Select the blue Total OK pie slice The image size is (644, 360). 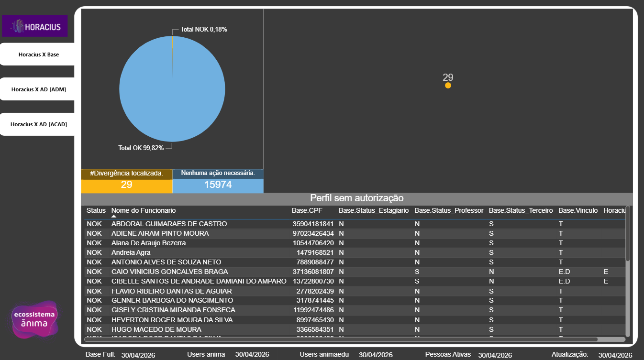[x=172, y=89]
